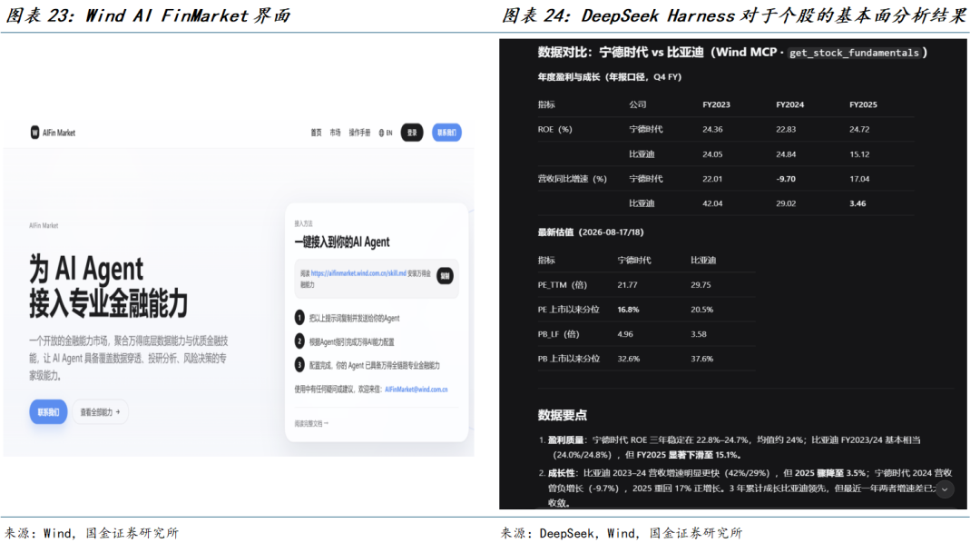
Task: Select the PE percentile value 16.8%
Action: coord(628,310)
